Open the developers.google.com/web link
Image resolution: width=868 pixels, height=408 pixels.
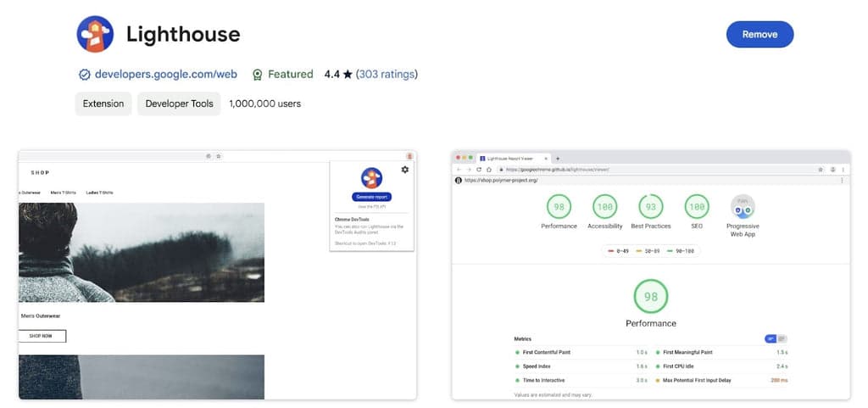pyautogui.click(x=165, y=74)
